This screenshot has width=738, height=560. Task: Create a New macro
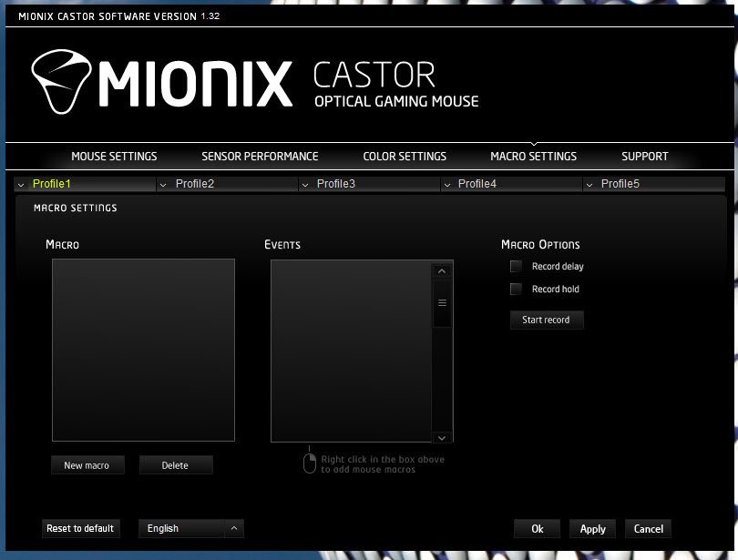(87, 465)
